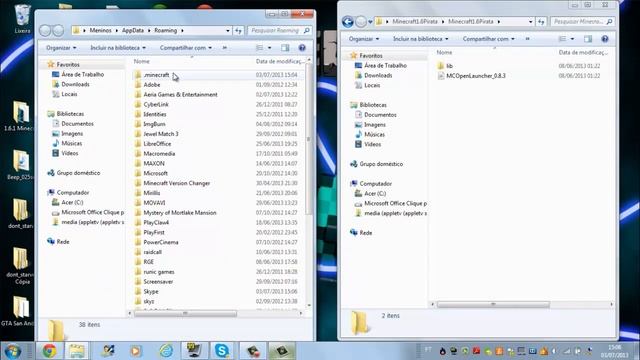The image size is (640, 360).
Task: Open Lixeira recycle bin on desktop
Action: pos(22,19)
